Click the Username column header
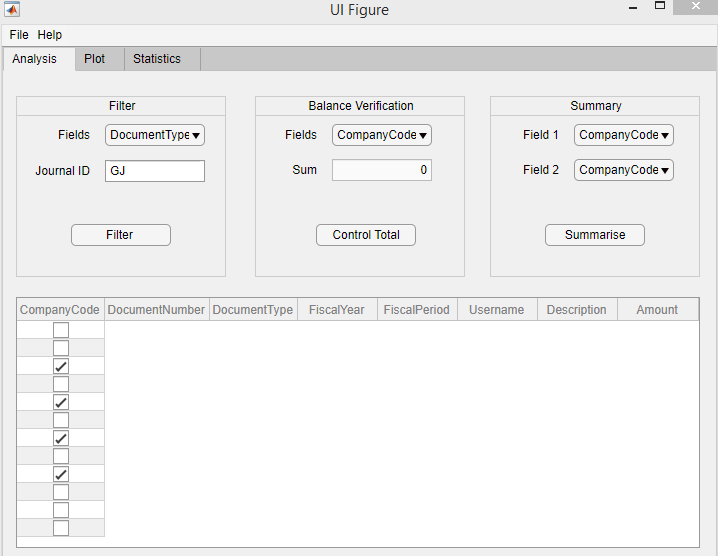Image resolution: width=718 pixels, height=556 pixels. point(497,310)
